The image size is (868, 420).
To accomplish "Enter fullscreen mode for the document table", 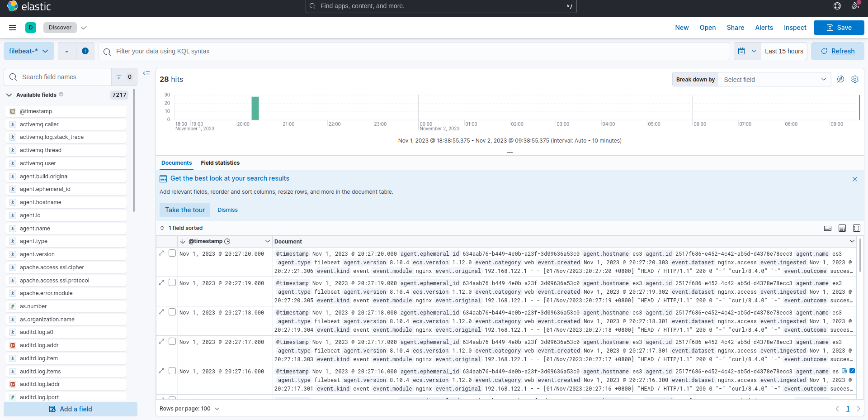I will tap(856, 228).
